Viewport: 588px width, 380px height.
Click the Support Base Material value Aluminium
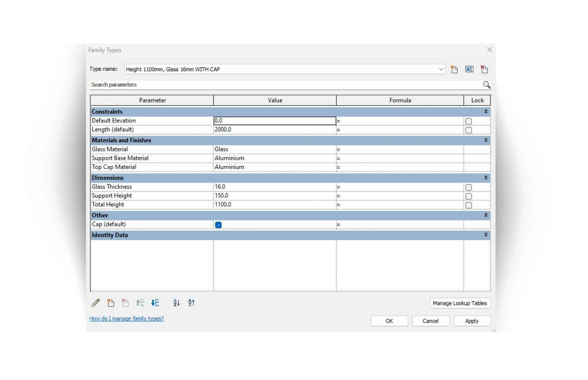(275, 158)
